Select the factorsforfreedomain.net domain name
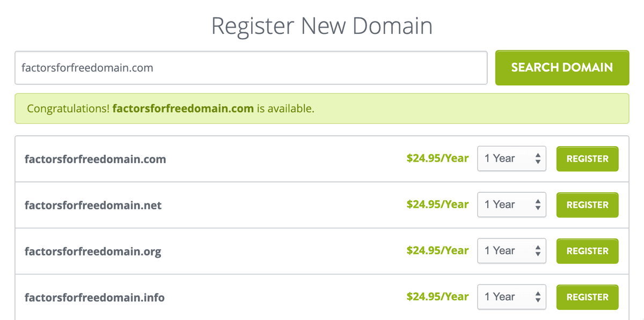Image resolution: width=644 pixels, height=320 pixels. [x=93, y=206]
